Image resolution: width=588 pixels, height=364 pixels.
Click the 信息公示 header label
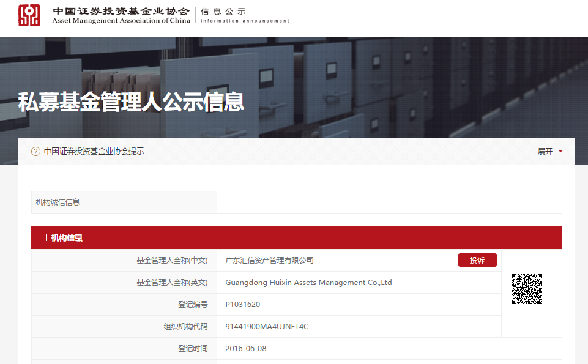coord(223,12)
